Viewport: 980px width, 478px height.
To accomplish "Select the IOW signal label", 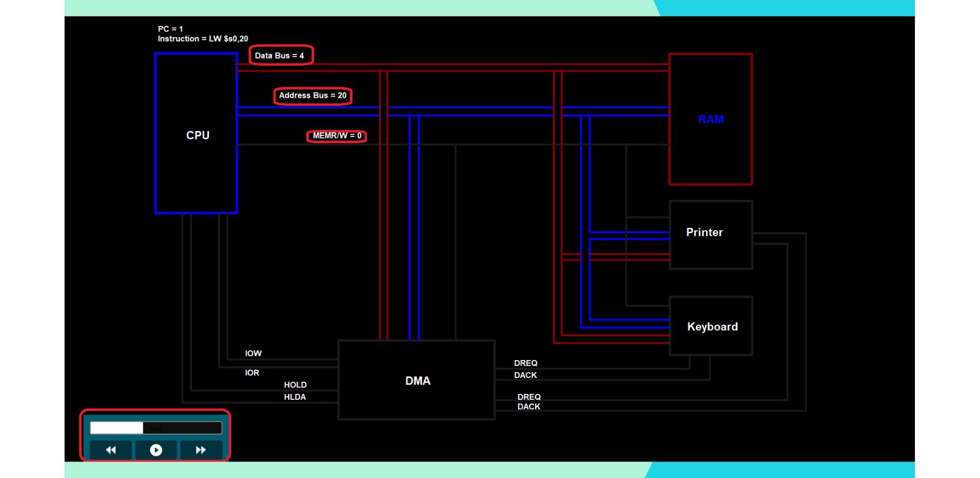I will [x=253, y=353].
